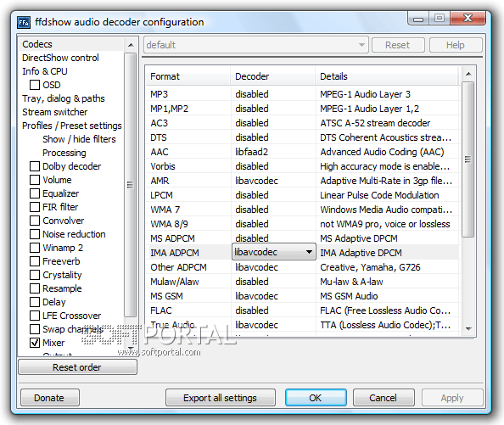The height and width of the screenshot is (425, 504).
Task: Open the IMA ADPCM decoder dropdown
Action: pos(274,252)
